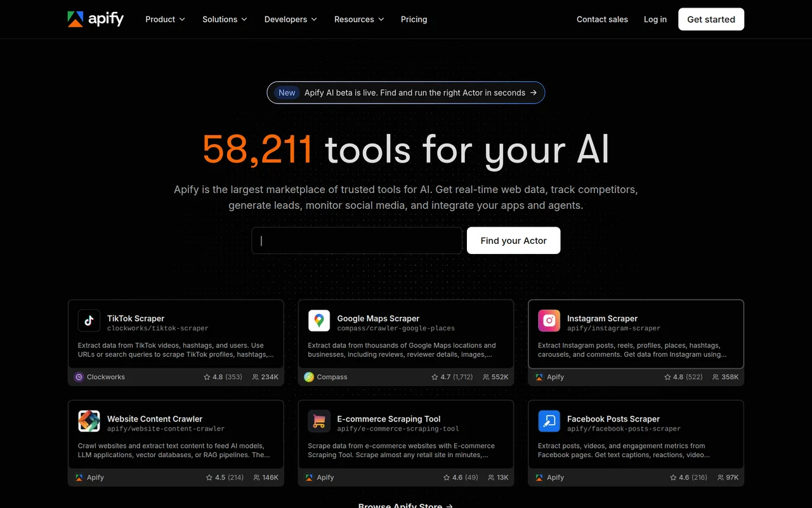Expand the Developers menu
The image size is (812, 508).
[291, 19]
